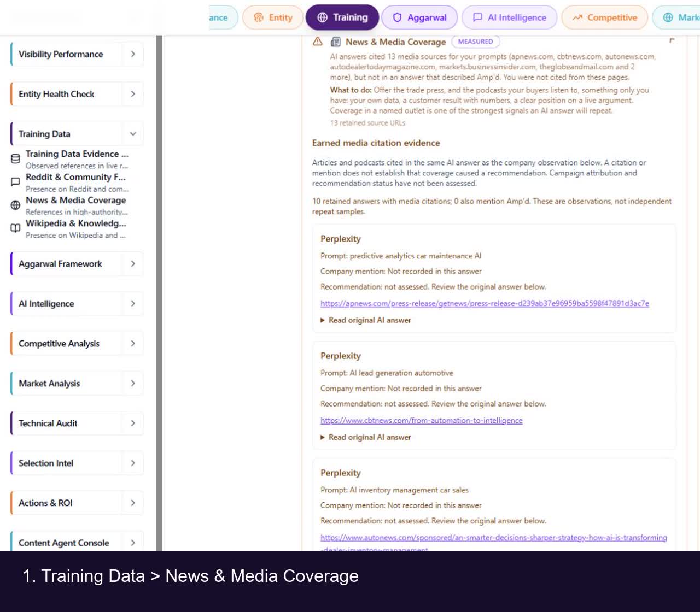Click chat bubble icon beside Reddit & Community
The image size is (700, 612).
pos(15,182)
